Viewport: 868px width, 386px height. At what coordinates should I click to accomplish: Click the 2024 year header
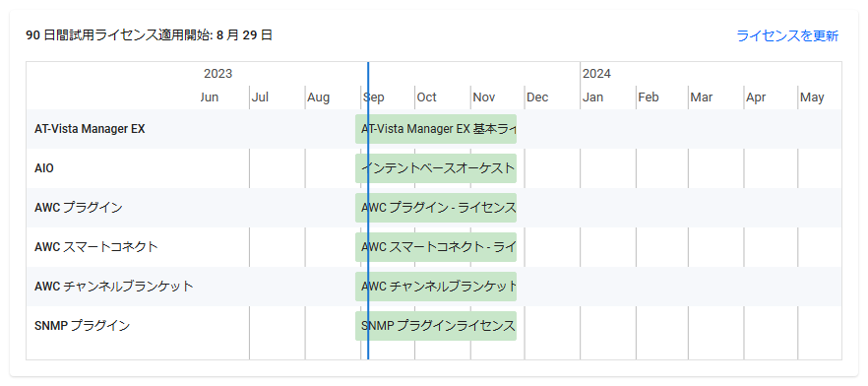click(596, 74)
